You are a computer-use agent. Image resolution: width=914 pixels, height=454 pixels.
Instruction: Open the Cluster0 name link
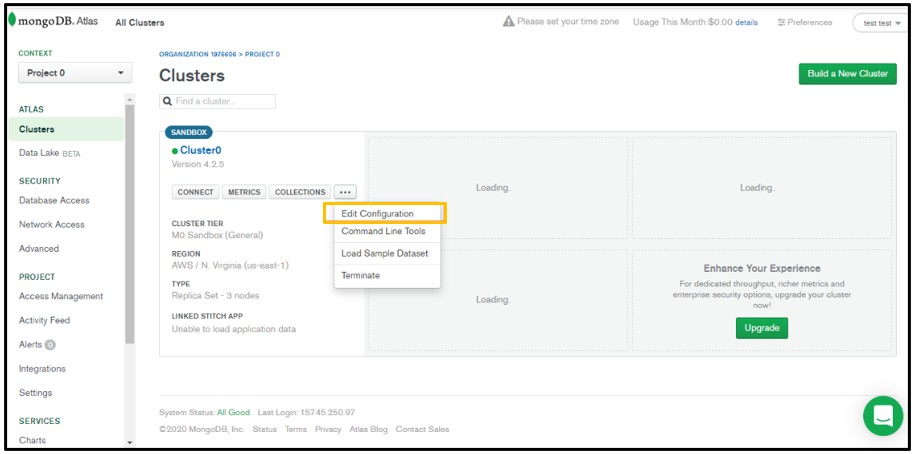[x=200, y=151]
